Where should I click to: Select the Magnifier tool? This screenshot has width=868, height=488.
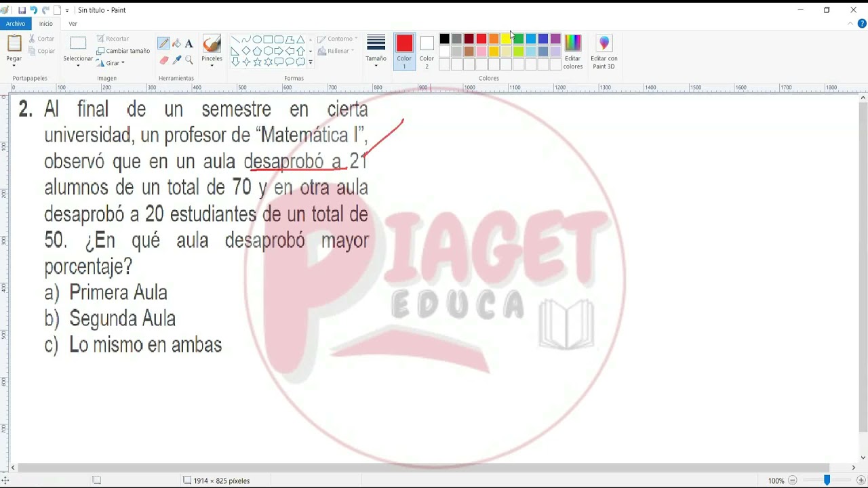click(x=189, y=60)
